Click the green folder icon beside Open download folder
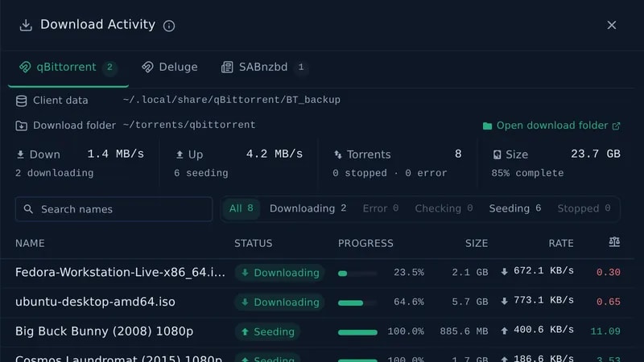 point(487,126)
